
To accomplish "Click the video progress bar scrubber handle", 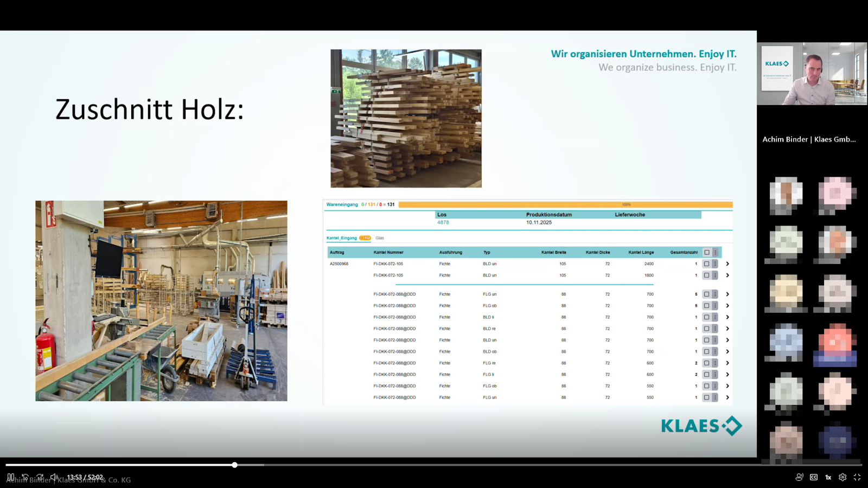I will click(x=234, y=465).
